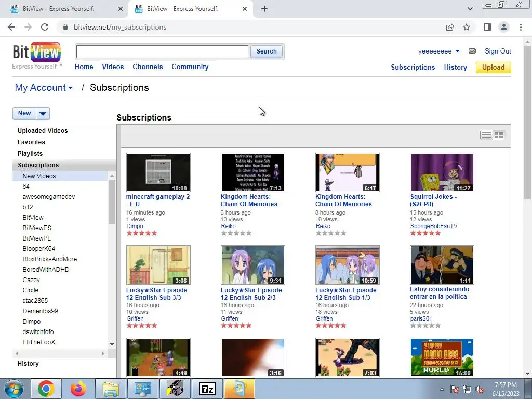Open Videos navigation link
This screenshot has height=399, width=532.
(x=113, y=67)
